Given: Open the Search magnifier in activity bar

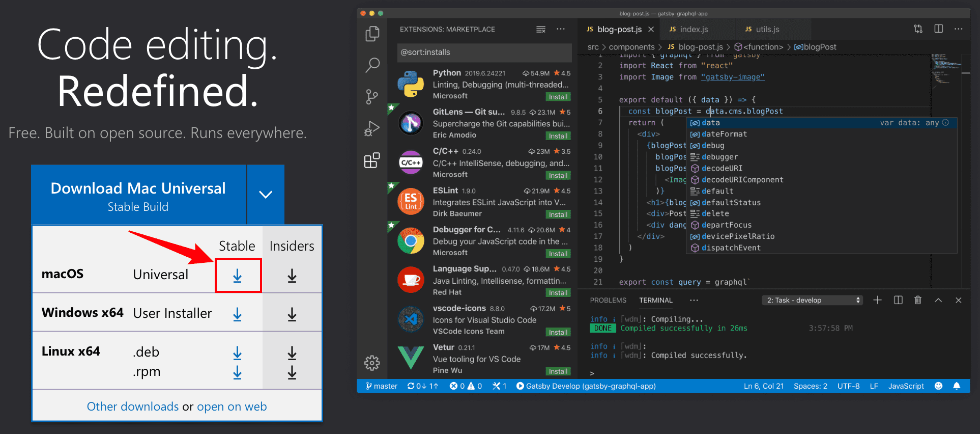Looking at the screenshot, I should coord(372,65).
